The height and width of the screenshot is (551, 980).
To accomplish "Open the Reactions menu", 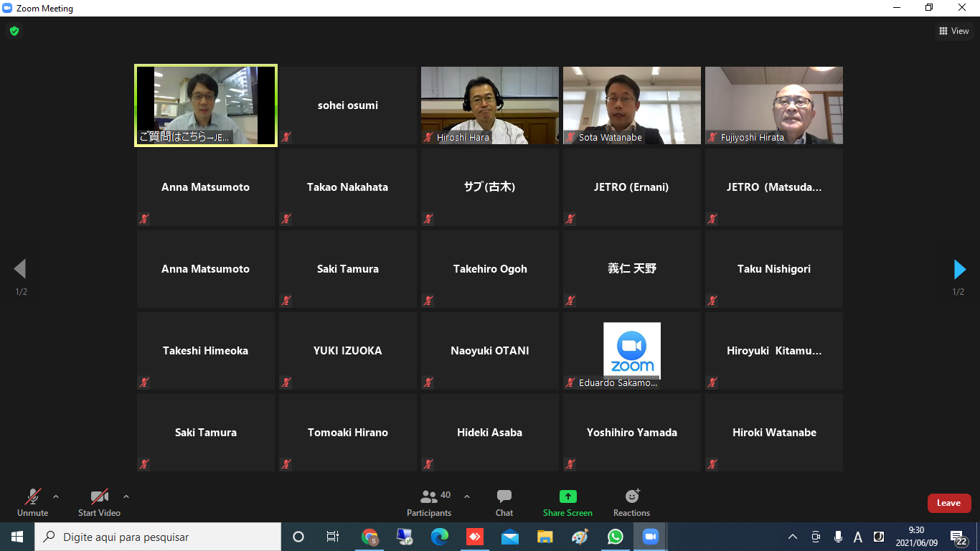I will 631,502.
